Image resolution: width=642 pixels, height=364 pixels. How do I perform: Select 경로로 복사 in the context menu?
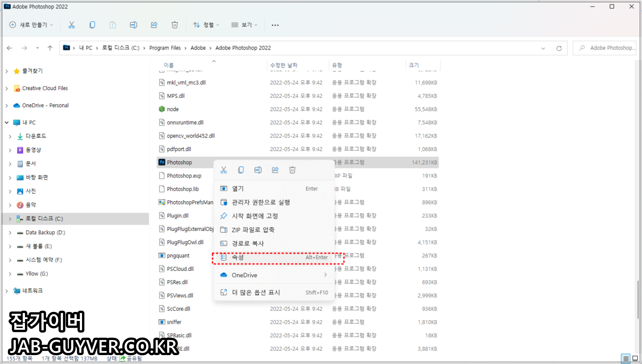point(274,243)
